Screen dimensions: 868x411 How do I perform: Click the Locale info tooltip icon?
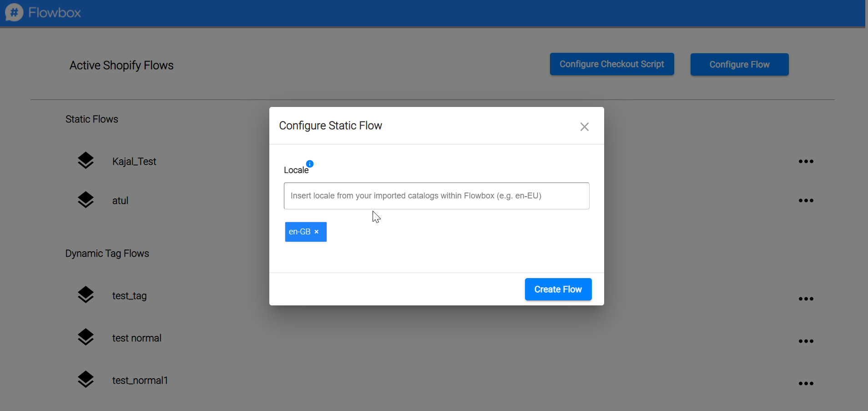[310, 164]
